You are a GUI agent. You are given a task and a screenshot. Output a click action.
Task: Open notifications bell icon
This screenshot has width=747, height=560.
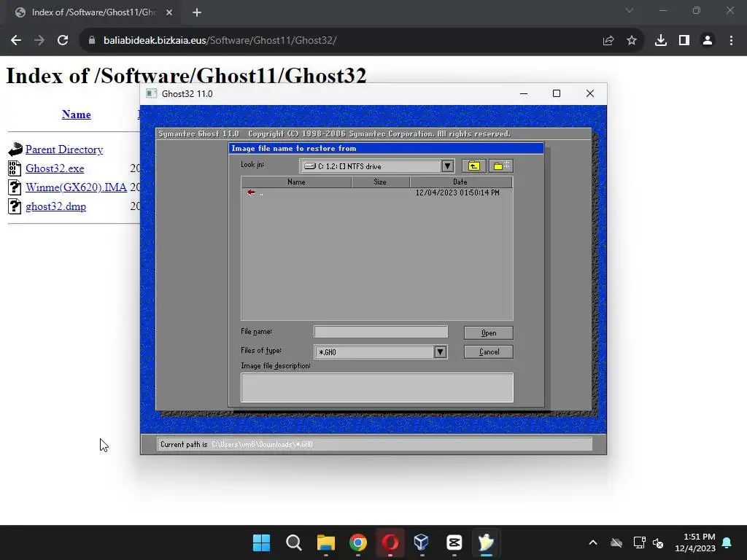[727, 542]
